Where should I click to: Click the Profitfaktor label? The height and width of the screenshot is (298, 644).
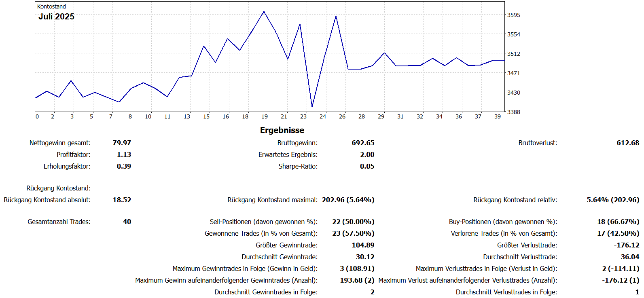click(x=74, y=154)
